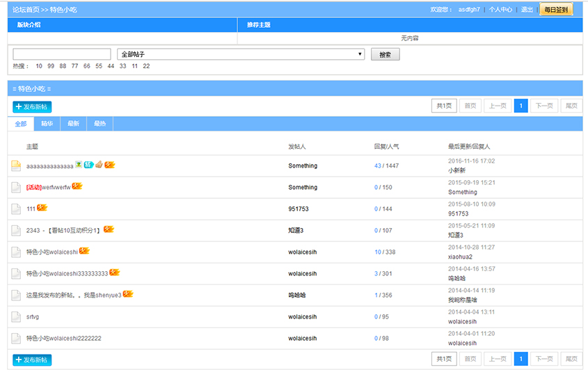
Task: Click the document icon of the 111 row
Action: (x=16, y=209)
